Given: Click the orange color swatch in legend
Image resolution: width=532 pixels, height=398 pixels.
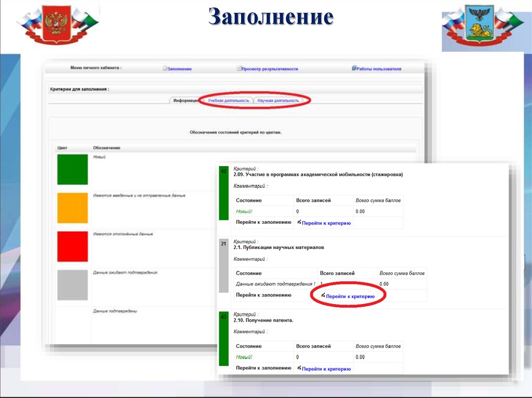Looking at the screenshot, I should (x=72, y=208).
